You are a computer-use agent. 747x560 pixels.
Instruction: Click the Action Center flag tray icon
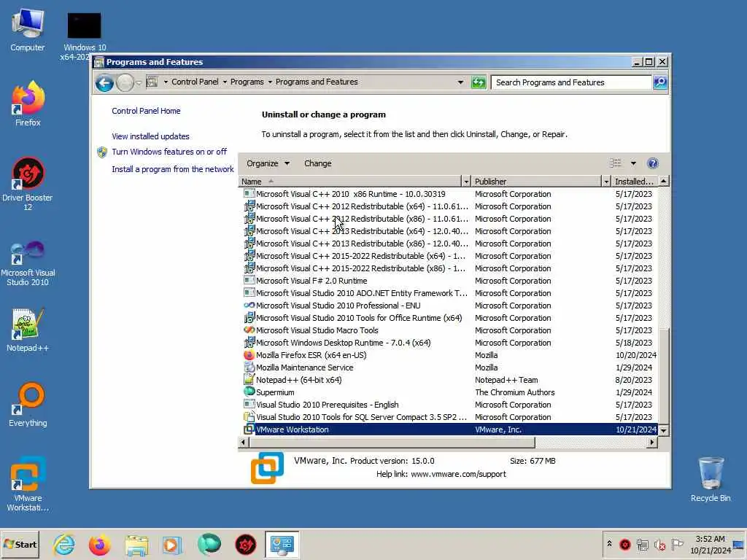point(677,544)
